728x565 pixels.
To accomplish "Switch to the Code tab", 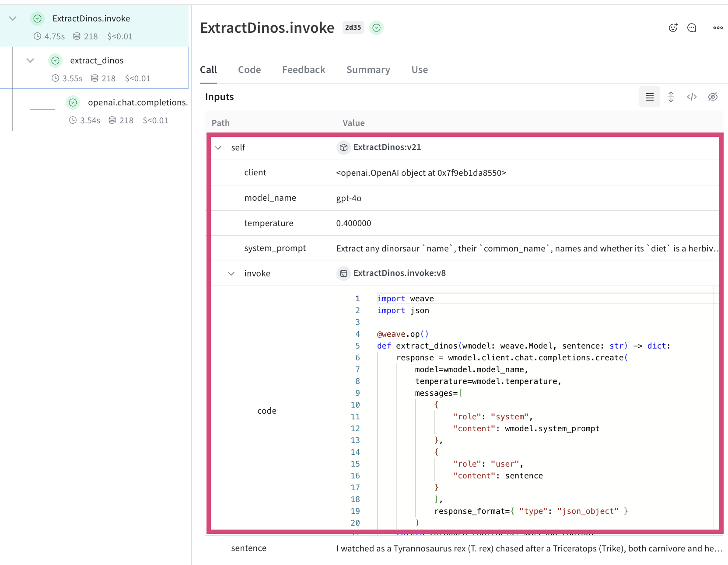I will [249, 70].
